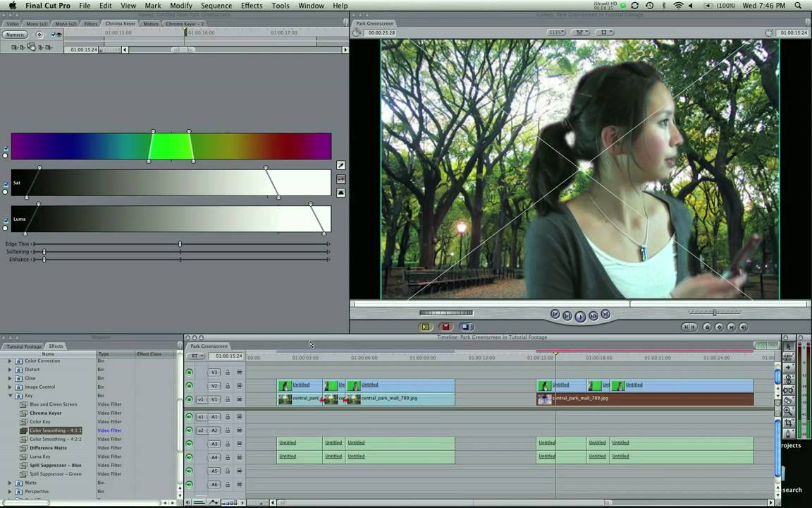Toggle the color range enable checkbox
This screenshot has width=812, height=508.
pos(5,150)
